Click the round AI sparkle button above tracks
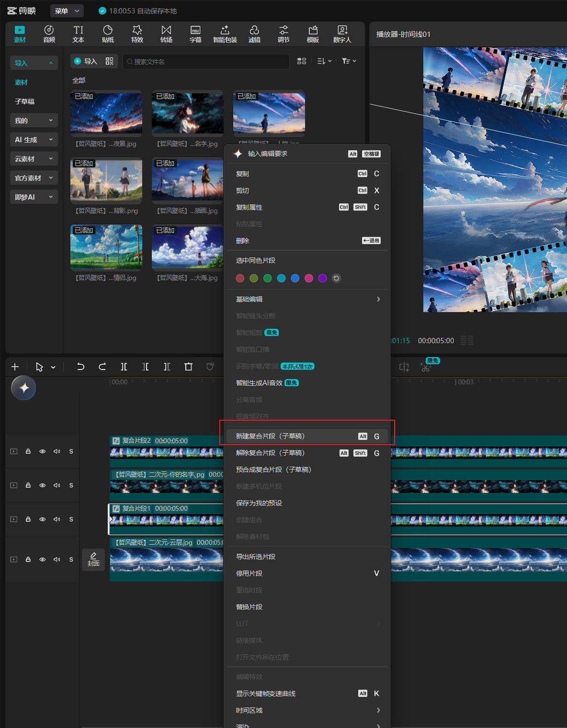 23,388
